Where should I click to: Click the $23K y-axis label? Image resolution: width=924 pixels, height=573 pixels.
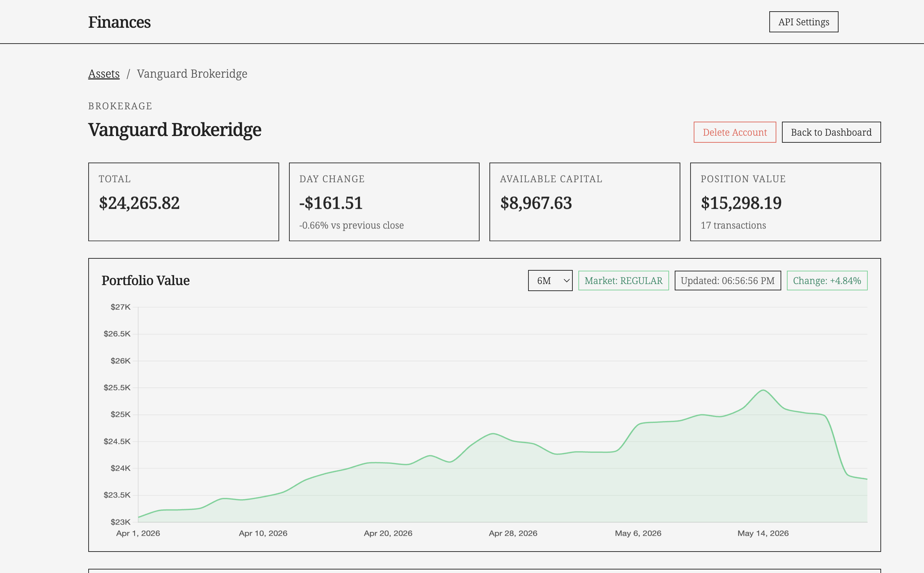[x=121, y=522]
